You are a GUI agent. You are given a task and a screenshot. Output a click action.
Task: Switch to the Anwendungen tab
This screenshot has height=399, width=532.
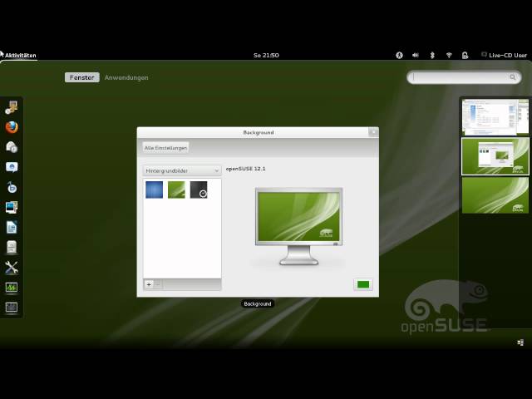point(126,77)
